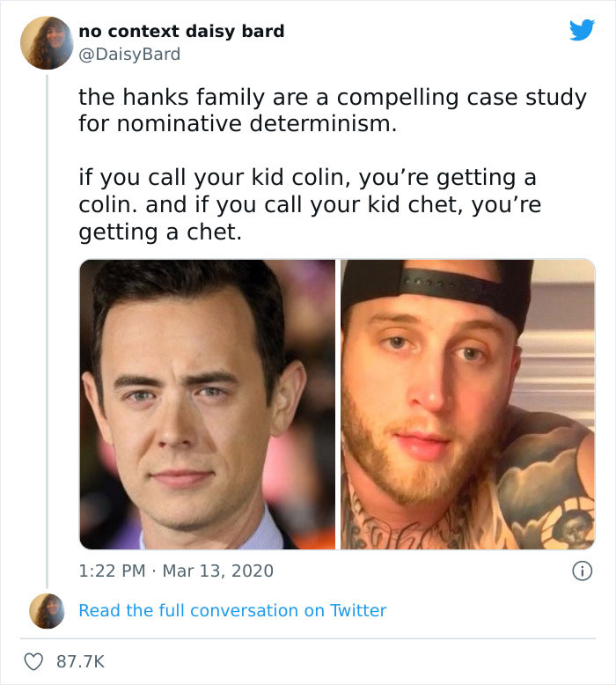Click the black cap in the right photo

click(440, 284)
